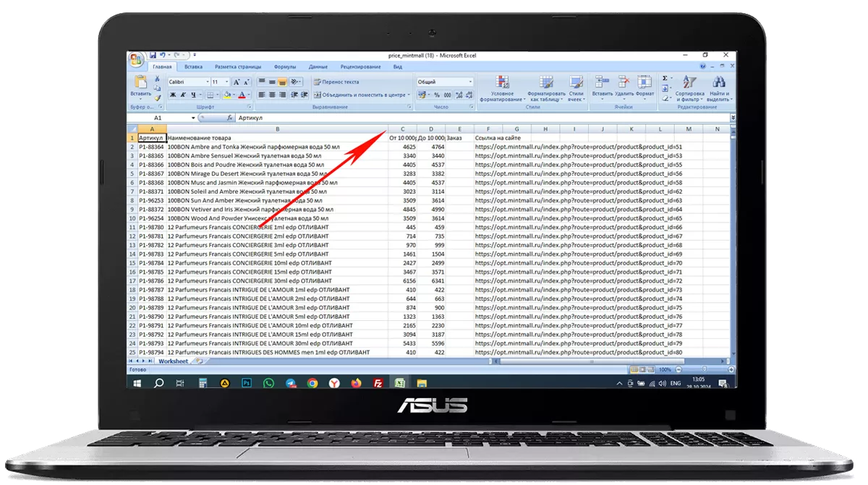The image size is (868, 485).
Task: Switch to the Формулы ribbon tab
Action: point(285,66)
